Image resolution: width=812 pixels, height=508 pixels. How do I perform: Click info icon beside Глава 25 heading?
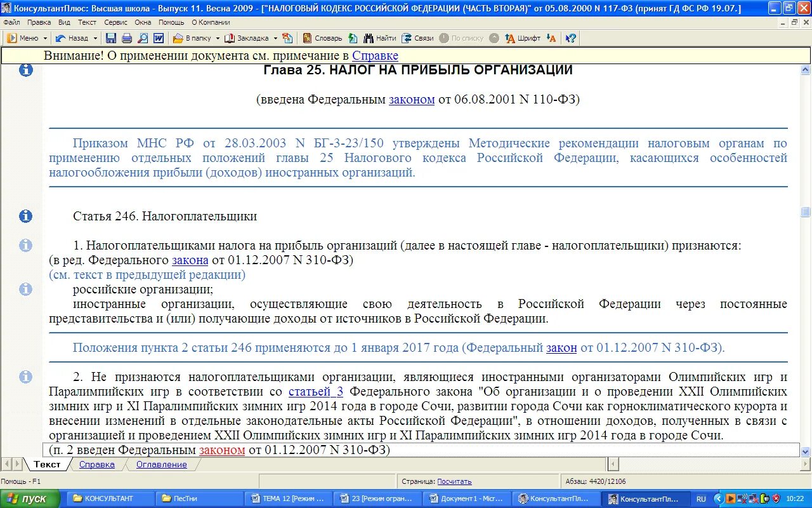[25, 70]
